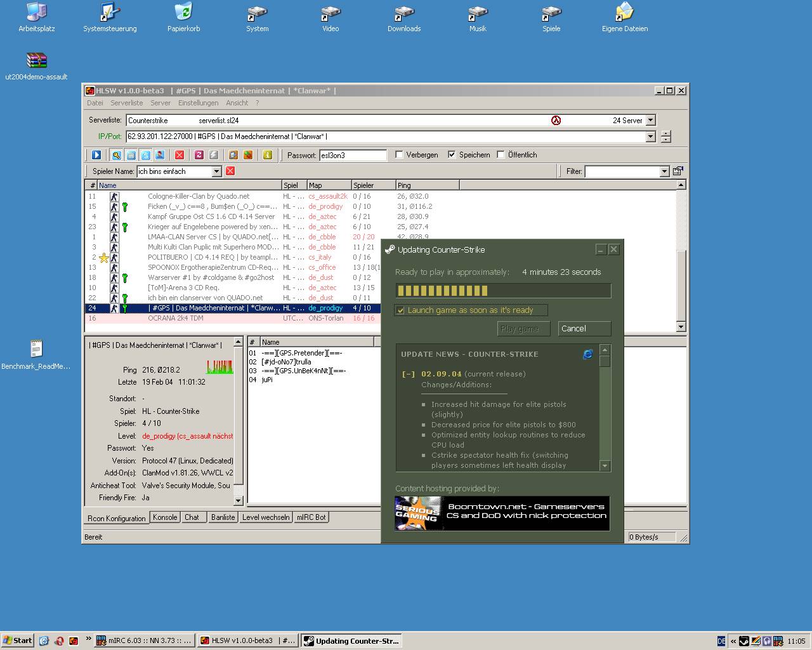Uncheck Launch game as soon as it's ready

click(x=400, y=310)
